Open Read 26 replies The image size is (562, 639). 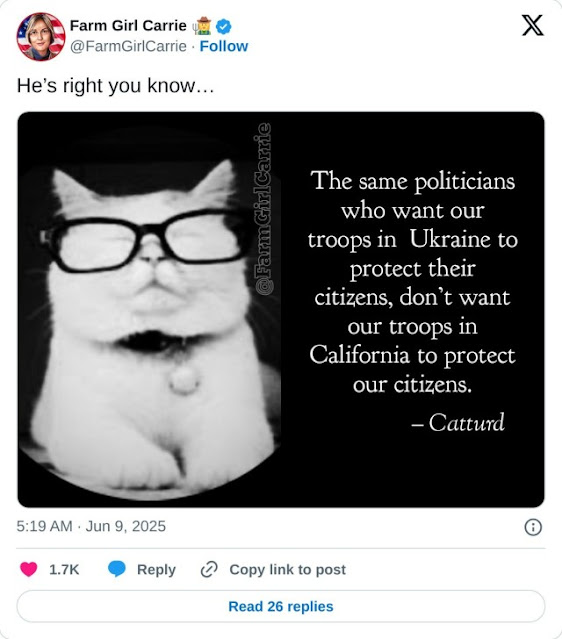(281, 606)
